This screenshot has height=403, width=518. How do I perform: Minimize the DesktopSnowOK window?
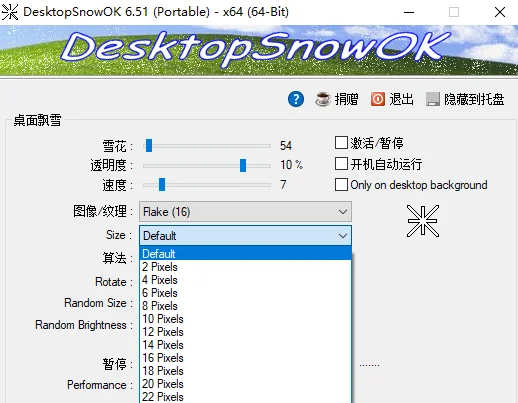(409, 12)
